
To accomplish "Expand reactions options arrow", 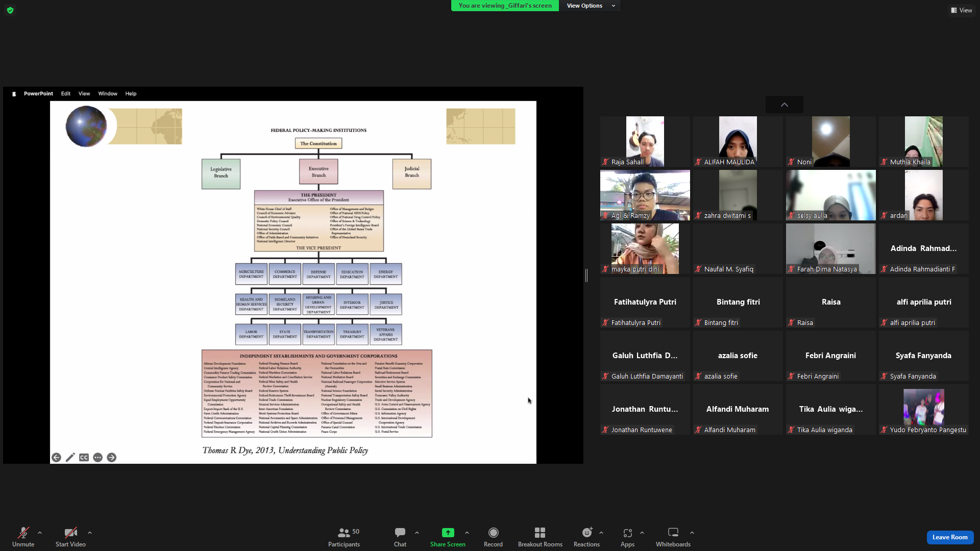I will click(601, 533).
